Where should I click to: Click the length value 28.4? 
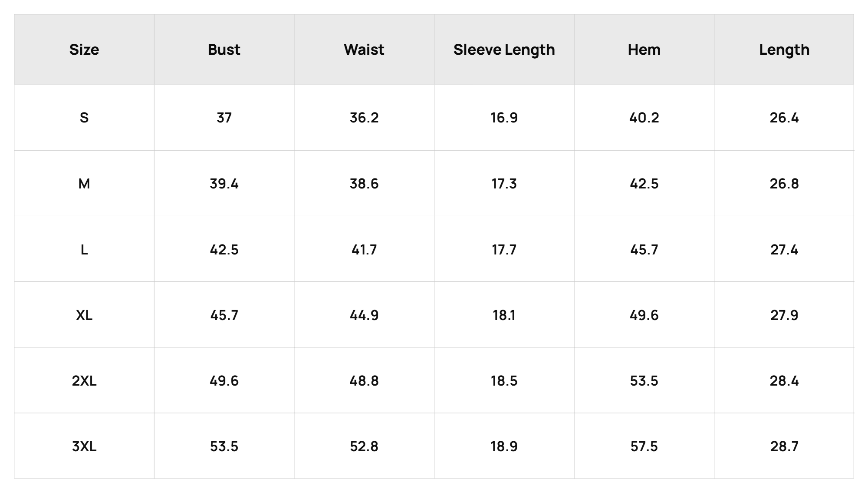tap(784, 381)
